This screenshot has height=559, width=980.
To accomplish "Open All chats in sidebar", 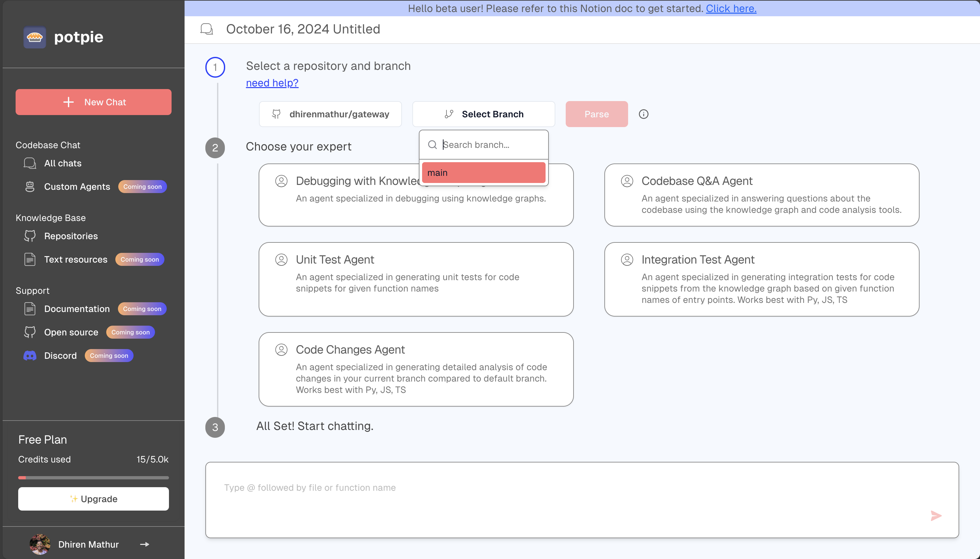I will tap(63, 163).
